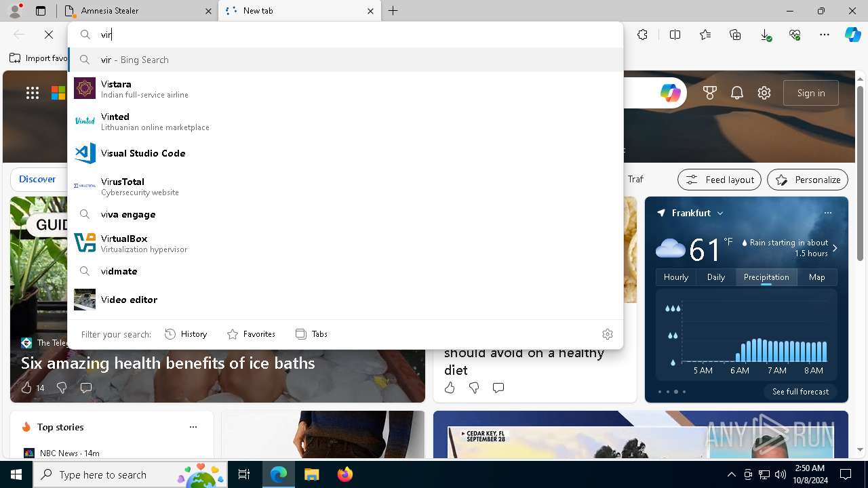
Task: Select the Daily weather tab
Action: (716, 277)
